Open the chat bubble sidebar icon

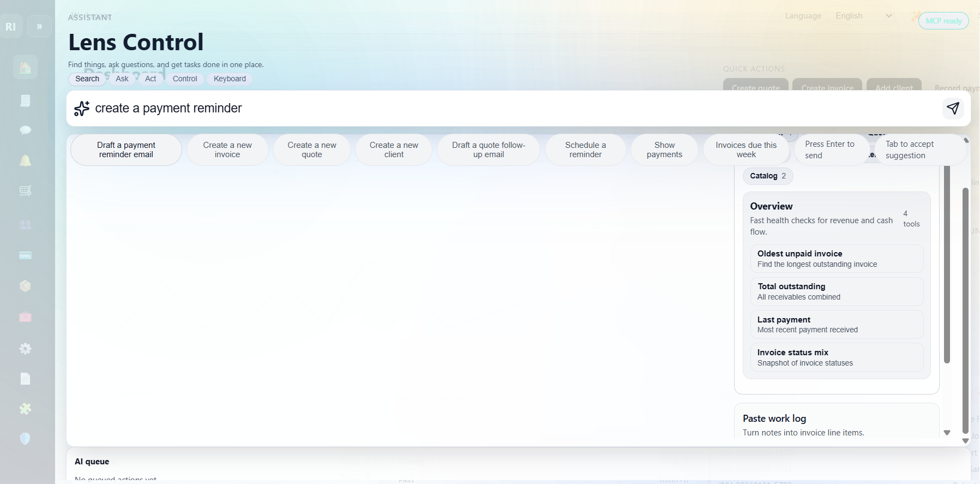pyautogui.click(x=25, y=130)
